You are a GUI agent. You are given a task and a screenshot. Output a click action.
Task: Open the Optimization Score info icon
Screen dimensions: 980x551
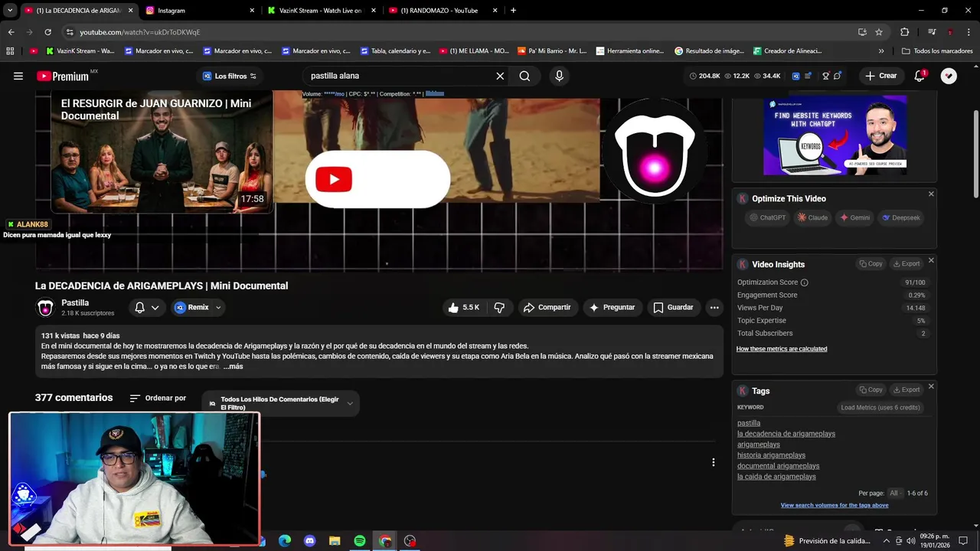804,282
